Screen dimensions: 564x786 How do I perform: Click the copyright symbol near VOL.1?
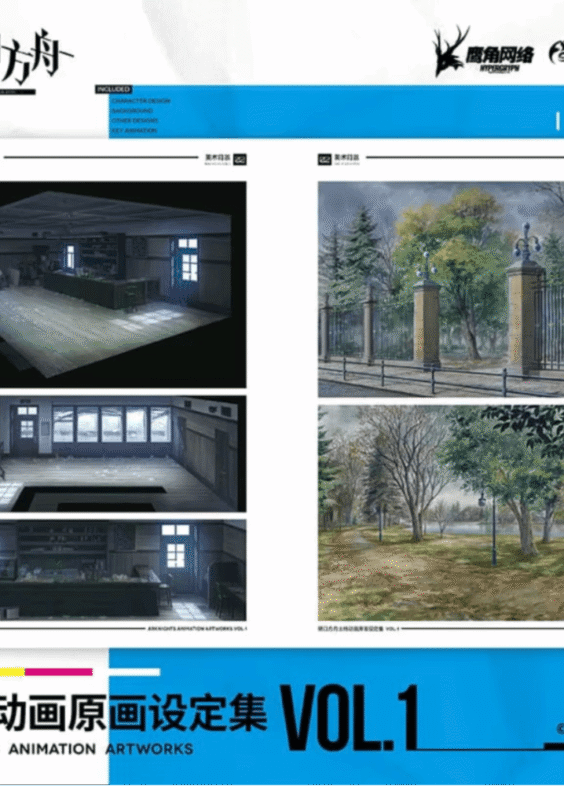point(560,728)
